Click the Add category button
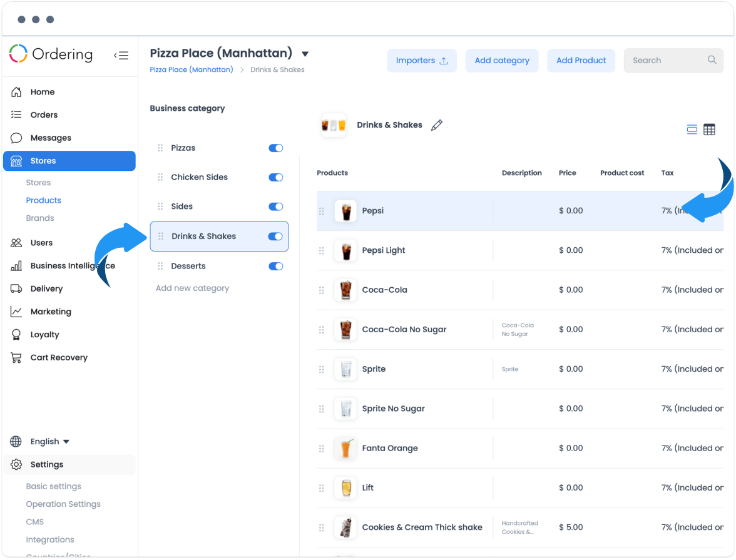736x560 pixels. (502, 61)
